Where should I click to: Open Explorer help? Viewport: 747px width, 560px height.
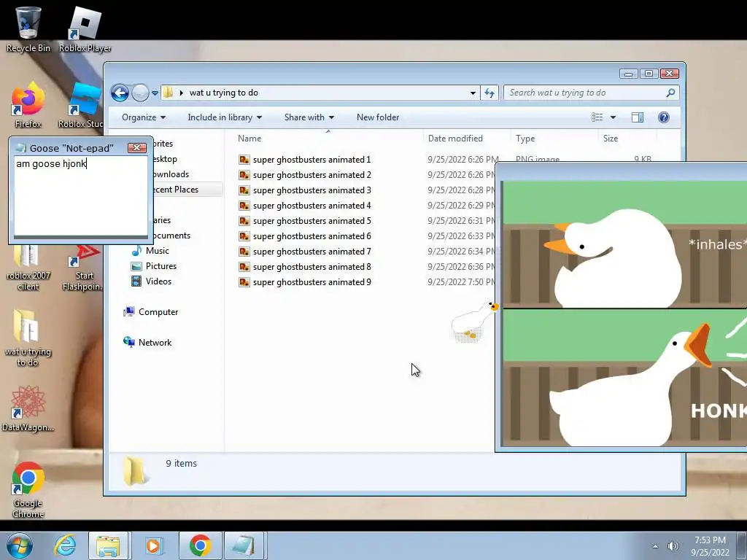click(664, 117)
